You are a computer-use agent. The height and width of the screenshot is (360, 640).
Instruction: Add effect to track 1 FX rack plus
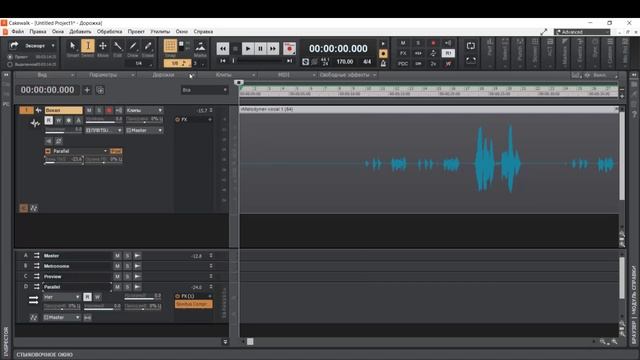(210, 120)
